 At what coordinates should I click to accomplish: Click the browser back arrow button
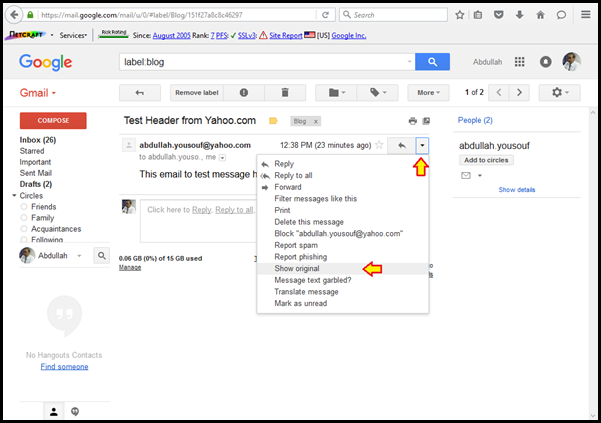14,15
